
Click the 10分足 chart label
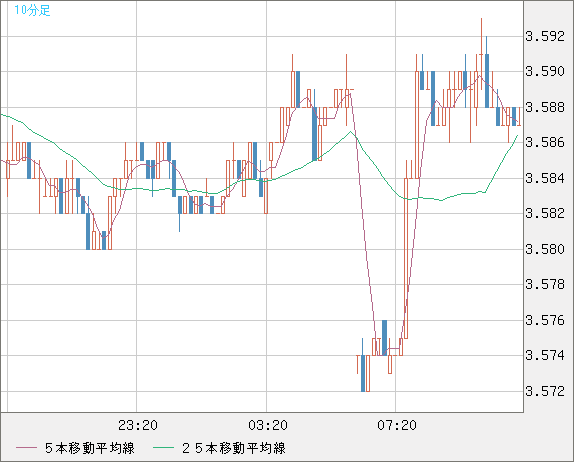[32, 10]
